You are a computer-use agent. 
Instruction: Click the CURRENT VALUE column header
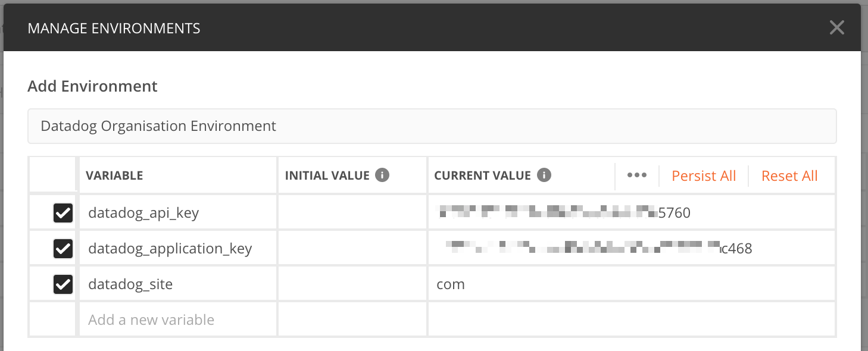tap(482, 175)
